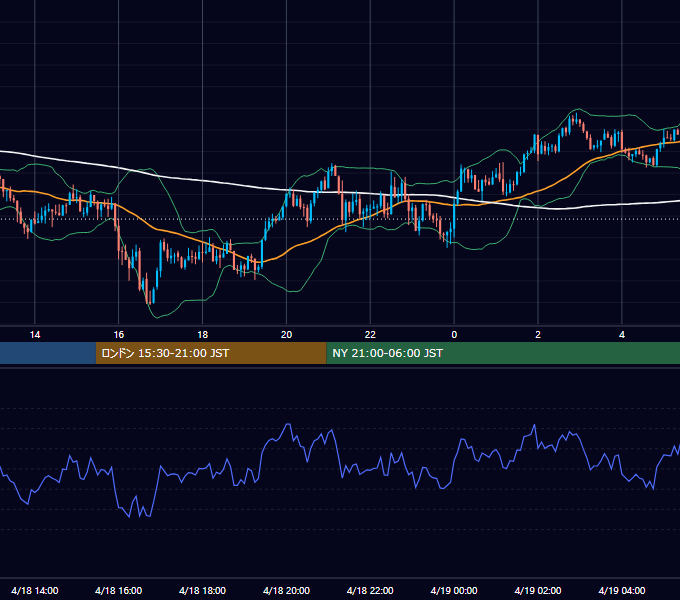Click the 20 hour axis label
The image size is (680, 600).
point(286,335)
